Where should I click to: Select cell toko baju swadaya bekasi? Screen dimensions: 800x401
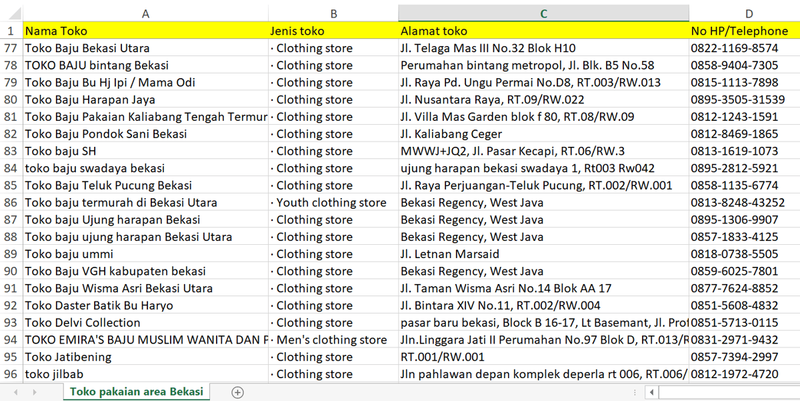[145, 168]
